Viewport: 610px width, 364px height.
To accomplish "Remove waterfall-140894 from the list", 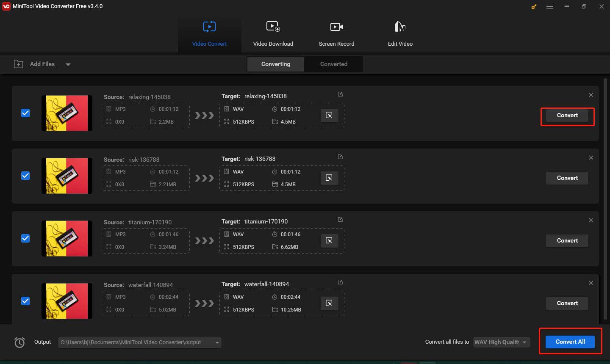I will (591, 283).
